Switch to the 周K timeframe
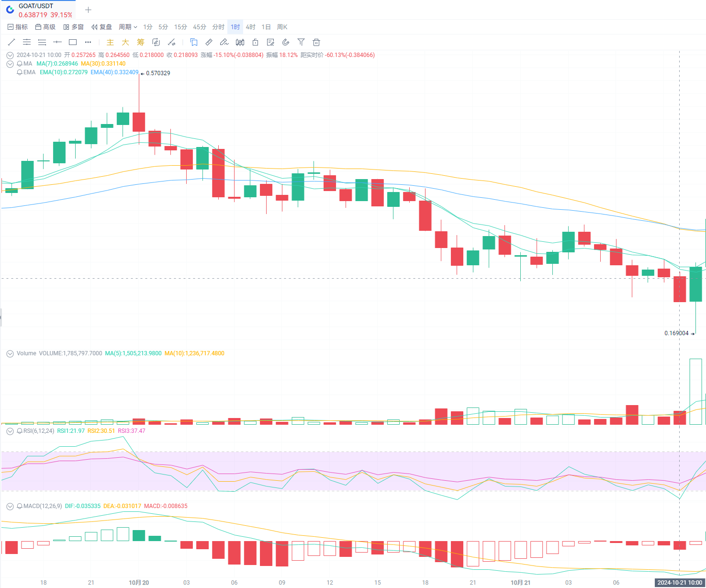This screenshot has width=706, height=588. [x=282, y=27]
